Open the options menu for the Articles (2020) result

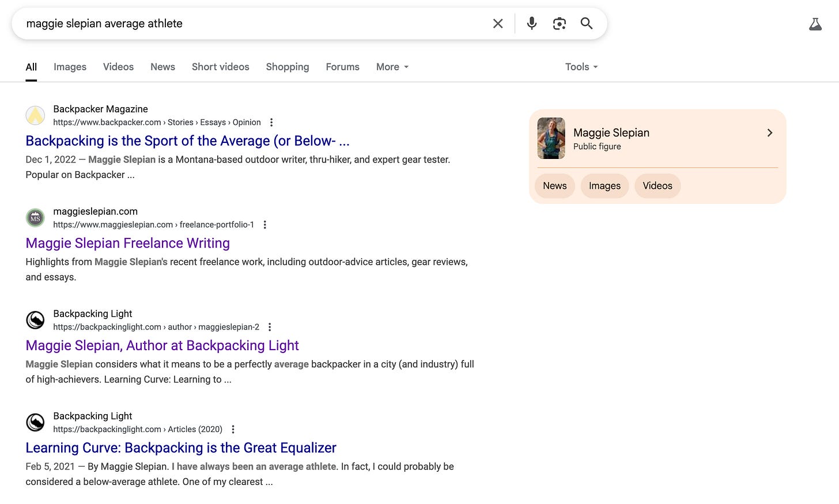[233, 429]
